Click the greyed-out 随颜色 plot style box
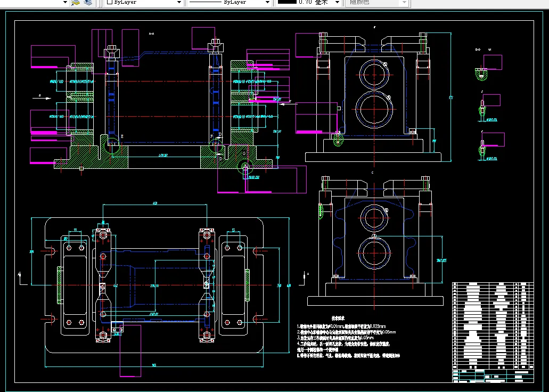Image resolution: width=549 pixels, height=392 pixels. (373, 3)
